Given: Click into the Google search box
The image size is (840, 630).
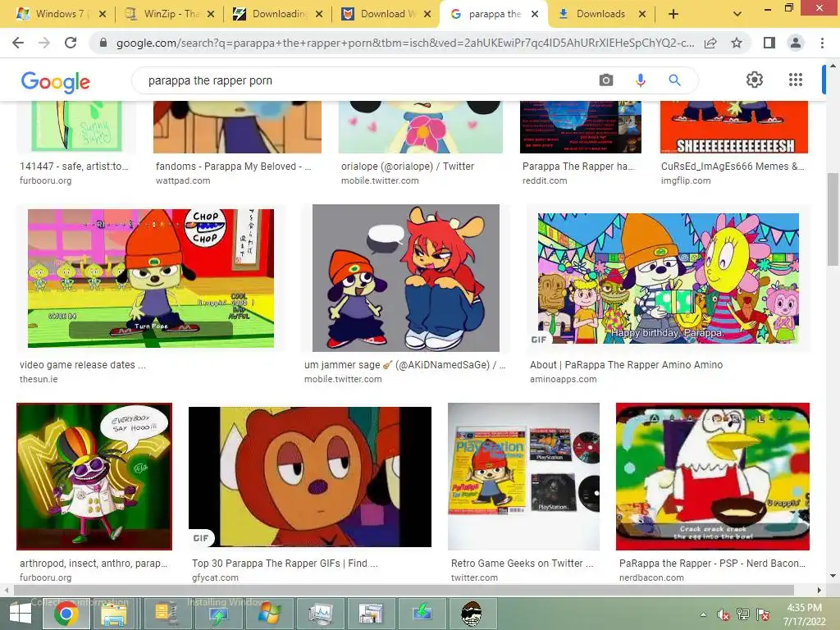Looking at the screenshot, I should [364, 80].
